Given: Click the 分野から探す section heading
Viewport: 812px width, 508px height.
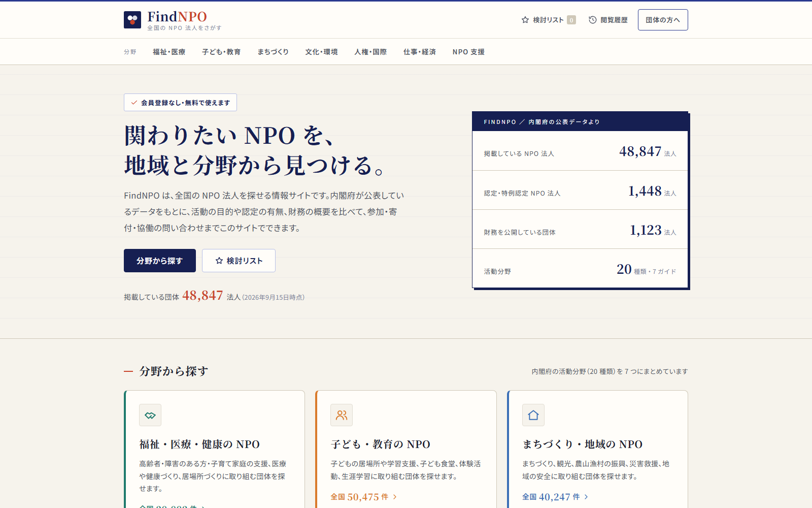Looking at the screenshot, I should [x=174, y=371].
